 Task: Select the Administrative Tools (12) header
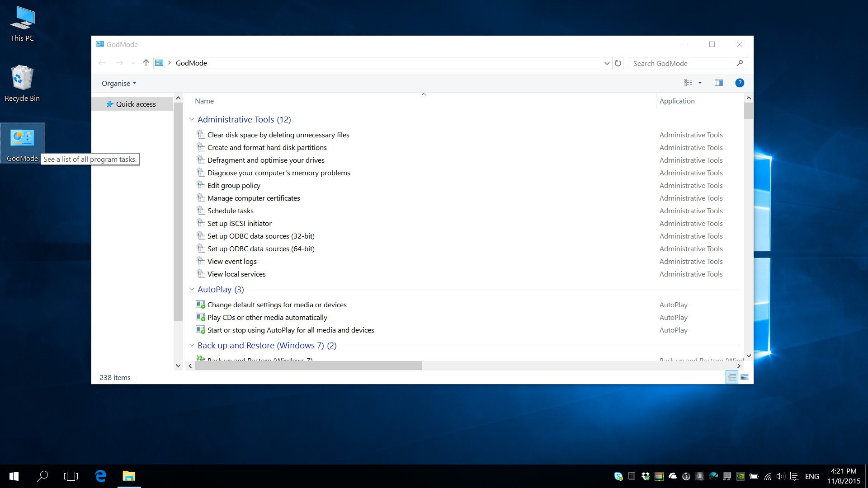click(x=244, y=119)
